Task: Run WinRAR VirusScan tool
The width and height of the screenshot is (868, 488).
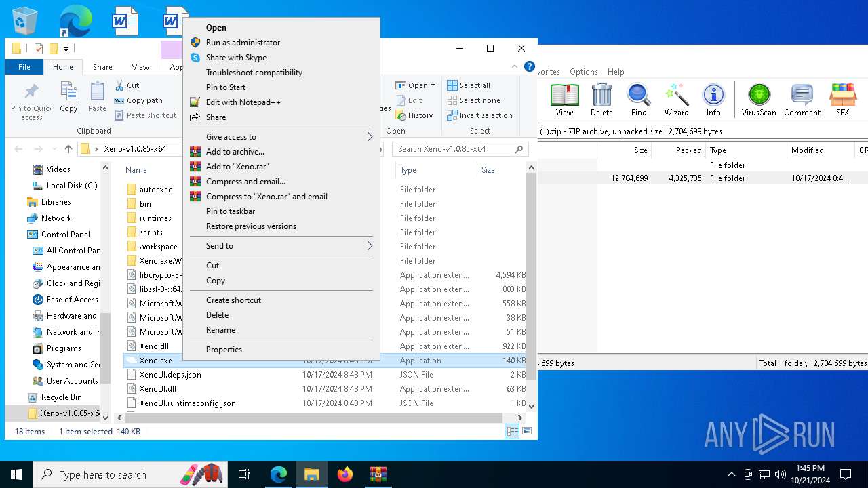Action: click(x=759, y=100)
